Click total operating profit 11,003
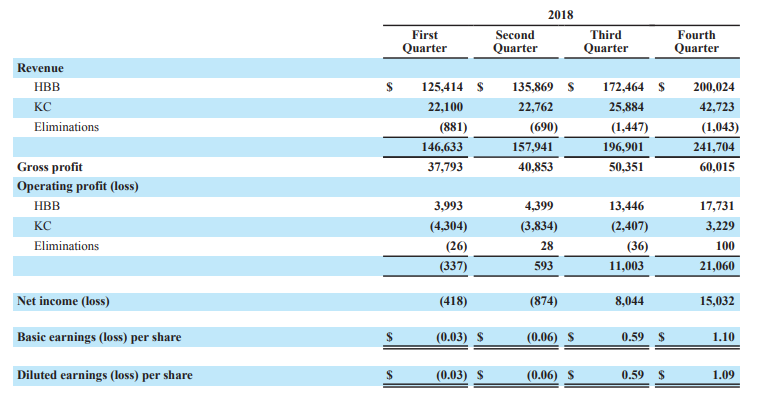Viewport: 770px width, 401px height. point(626,266)
